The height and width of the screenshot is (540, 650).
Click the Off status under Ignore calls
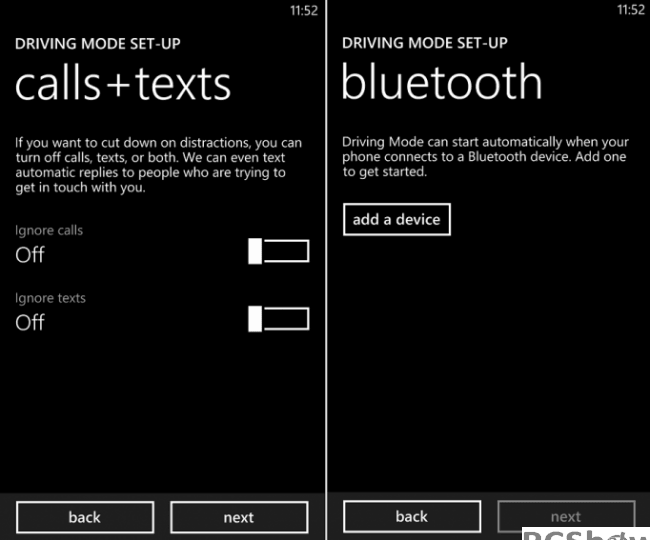[x=30, y=254]
